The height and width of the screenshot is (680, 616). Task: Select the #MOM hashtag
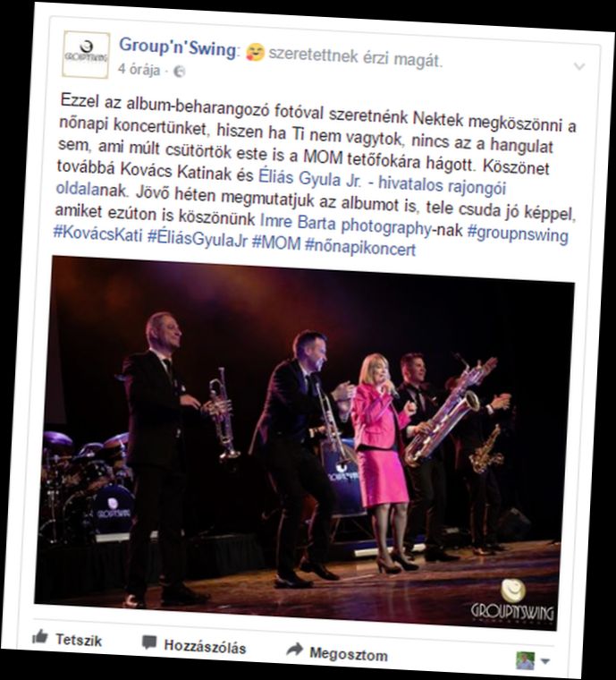coord(276,242)
